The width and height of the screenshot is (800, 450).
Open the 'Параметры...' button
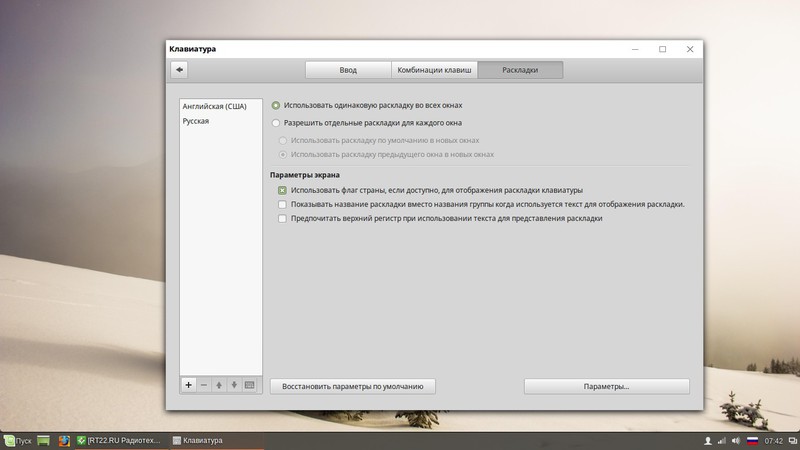[606, 386]
